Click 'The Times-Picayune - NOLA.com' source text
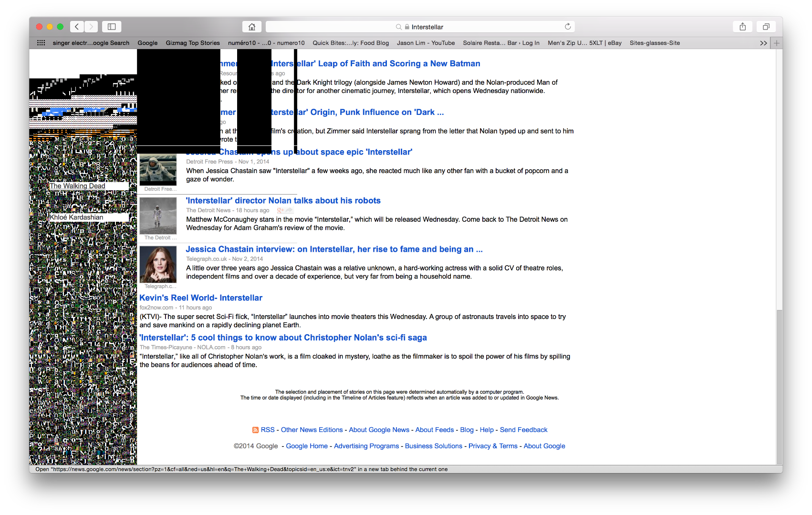This screenshot has width=812, height=515. (x=182, y=348)
